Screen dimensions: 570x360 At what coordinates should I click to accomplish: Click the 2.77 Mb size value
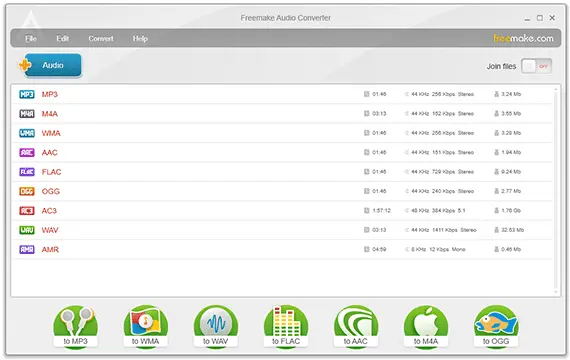[x=511, y=191]
